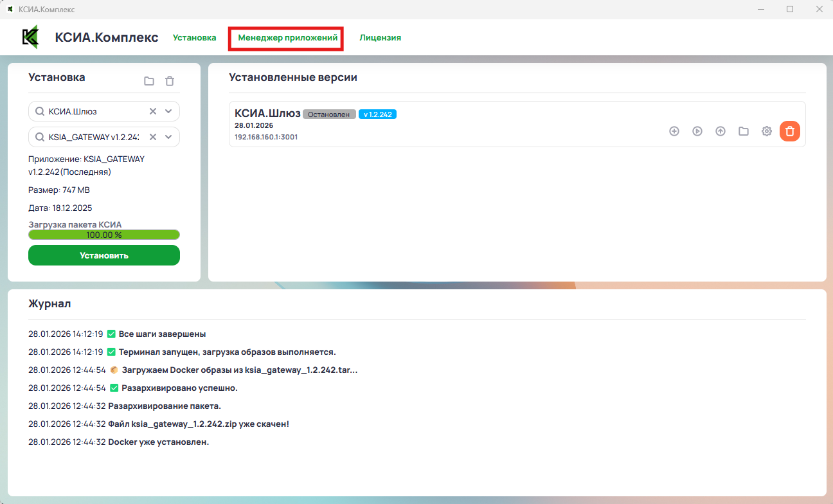Start КСИА.Шлюз with the play icon
833x504 pixels.
point(697,131)
